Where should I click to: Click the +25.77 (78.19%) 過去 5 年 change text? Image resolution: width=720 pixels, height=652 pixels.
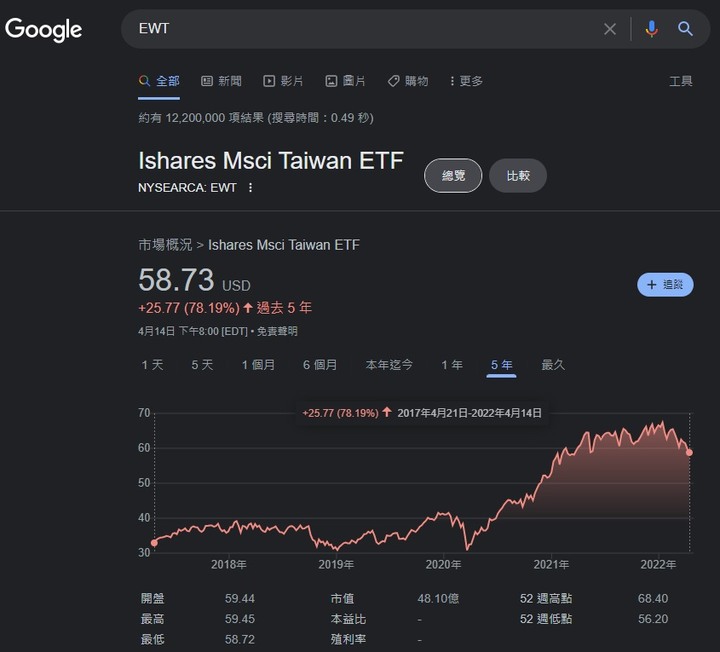coord(225,308)
